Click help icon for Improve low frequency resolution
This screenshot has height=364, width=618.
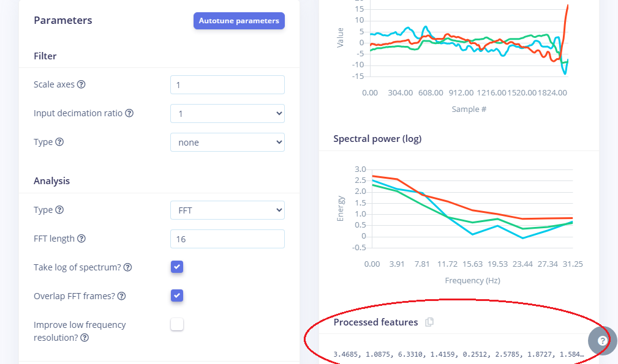[85, 337]
